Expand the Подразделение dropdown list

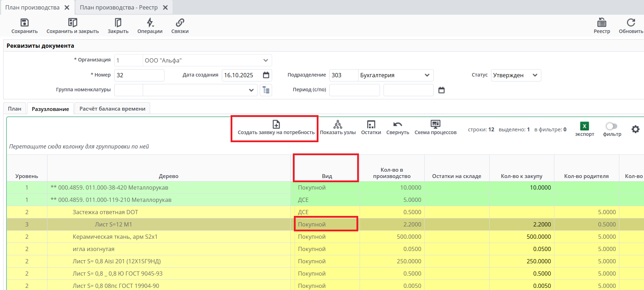coord(427,75)
